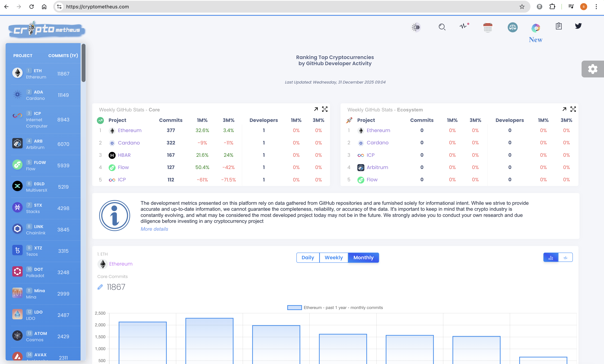This screenshot has width=604, height=364.
Task: Click the clipboard icon in the header
Action: (559, 26)
